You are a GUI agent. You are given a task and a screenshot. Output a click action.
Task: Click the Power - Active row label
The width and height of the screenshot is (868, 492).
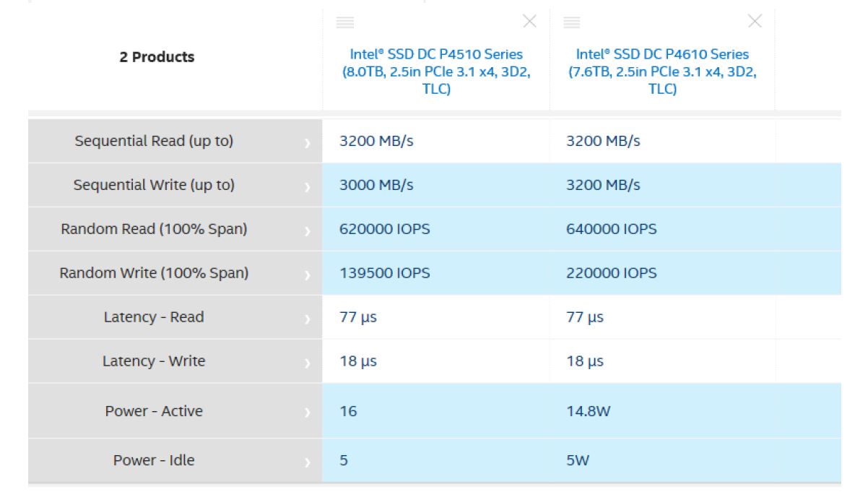point(154,411)
